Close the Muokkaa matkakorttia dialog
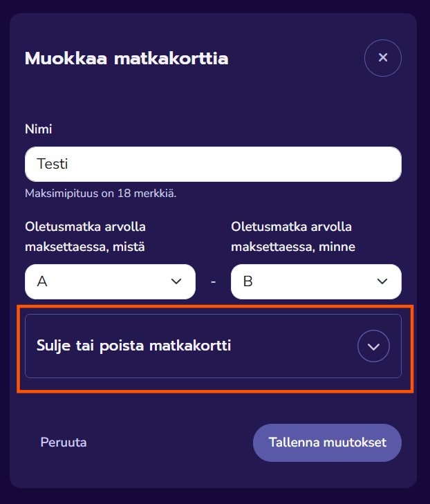Image resolution: width=430 pixels, height=504 pixels. [x=382, y=57]
